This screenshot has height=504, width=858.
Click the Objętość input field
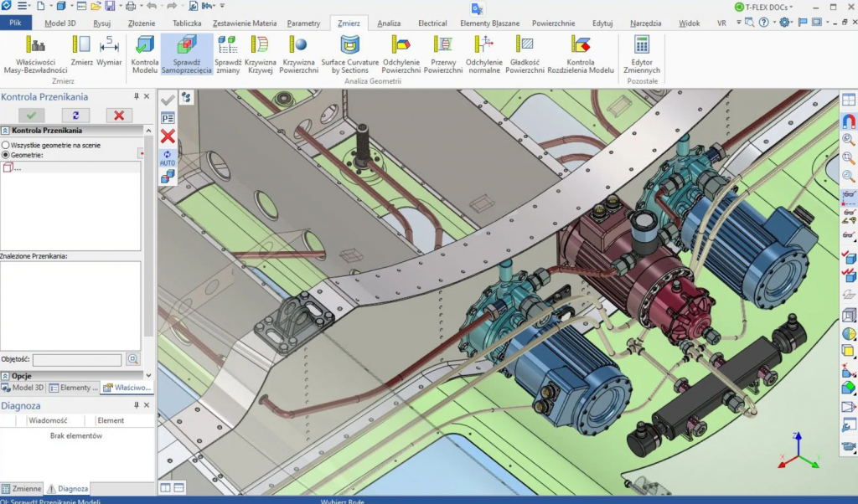[77, 359]
